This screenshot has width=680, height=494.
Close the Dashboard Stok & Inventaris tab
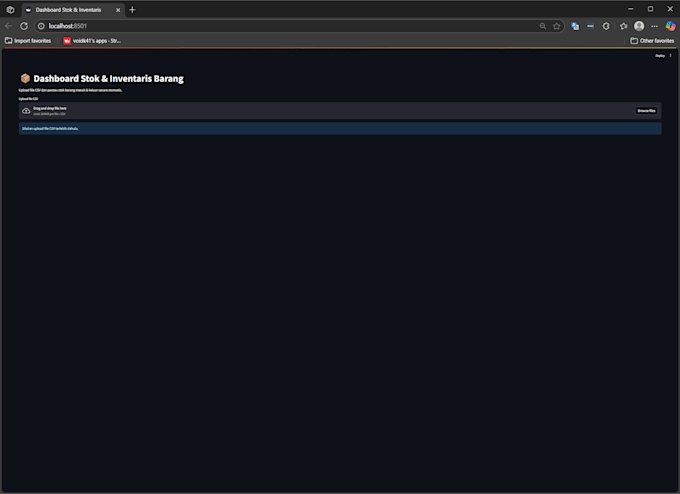(118, 10)
